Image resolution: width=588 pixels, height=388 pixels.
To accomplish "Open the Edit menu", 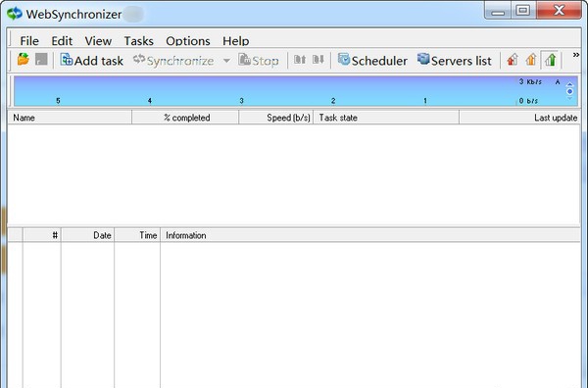I will tap(62, 41).
